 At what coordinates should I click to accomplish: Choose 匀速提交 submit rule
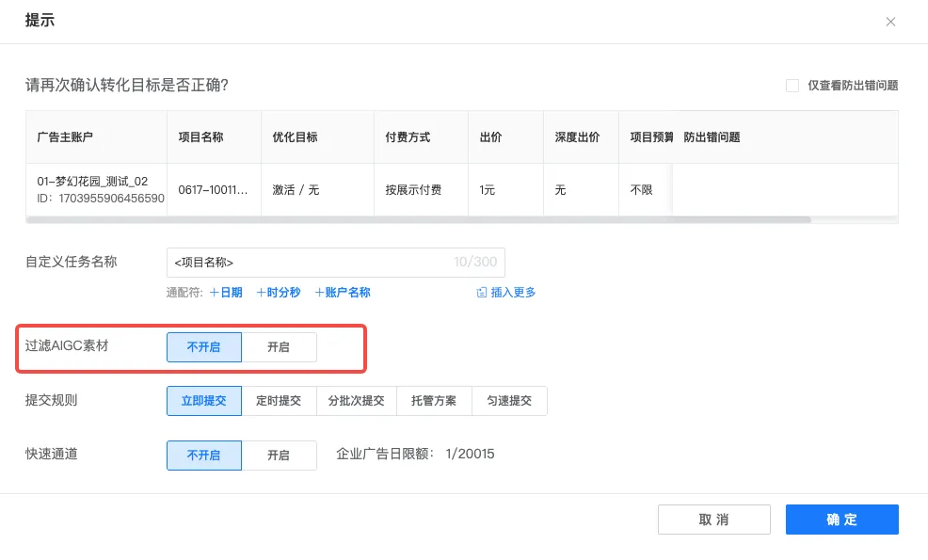[509, 401]
